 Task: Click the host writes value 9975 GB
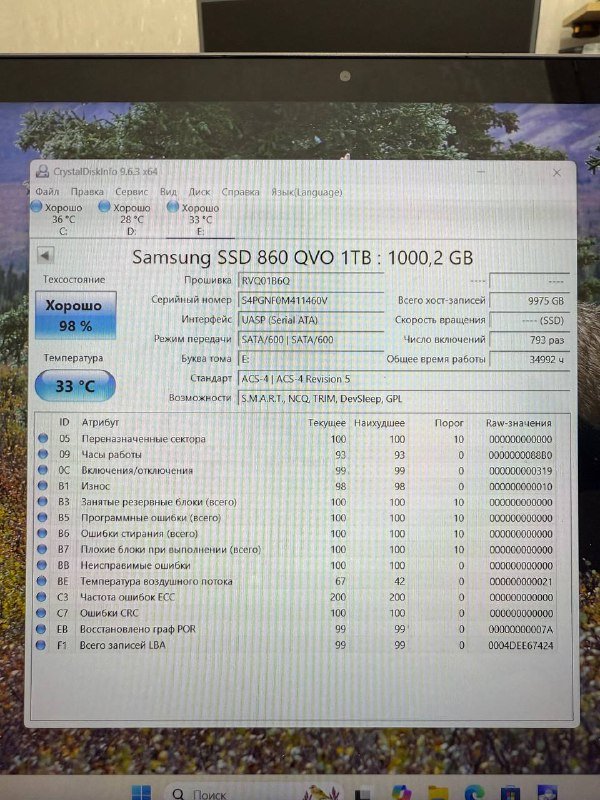click(x=529, y=301)
